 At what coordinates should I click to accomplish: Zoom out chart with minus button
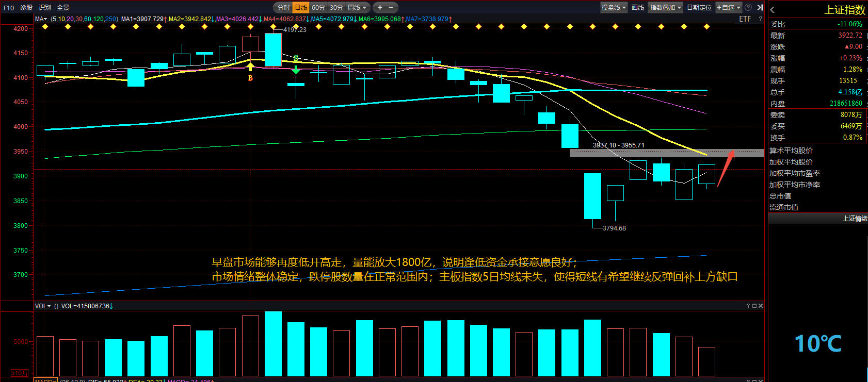[x=391, y=7]
